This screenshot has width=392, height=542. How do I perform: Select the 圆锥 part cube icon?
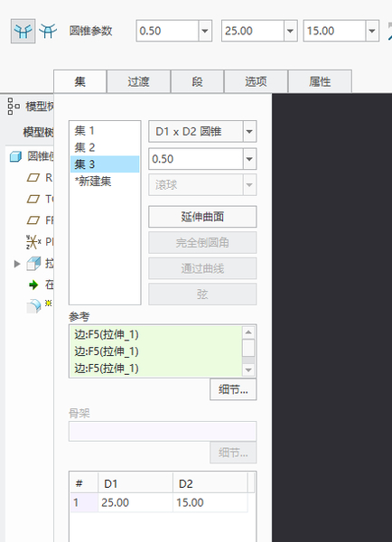click(x=15, y=156)
